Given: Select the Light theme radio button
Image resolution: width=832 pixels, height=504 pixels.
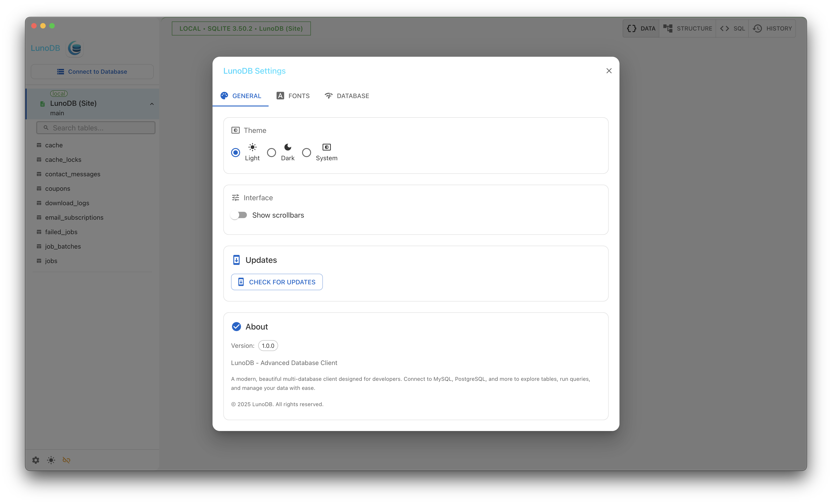Looking at the screenshot, I should [236, 153].
